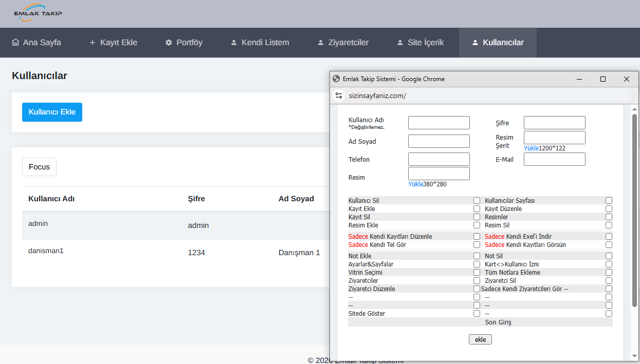The image size is (640, 364).
Task: Click the person icon beside Kendi Listem
Action: 234,43
